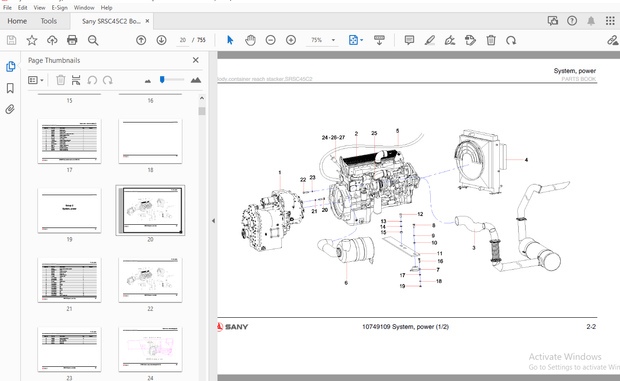Toggle the Page Thumbnails sidebar icon

tap(11, 66)
